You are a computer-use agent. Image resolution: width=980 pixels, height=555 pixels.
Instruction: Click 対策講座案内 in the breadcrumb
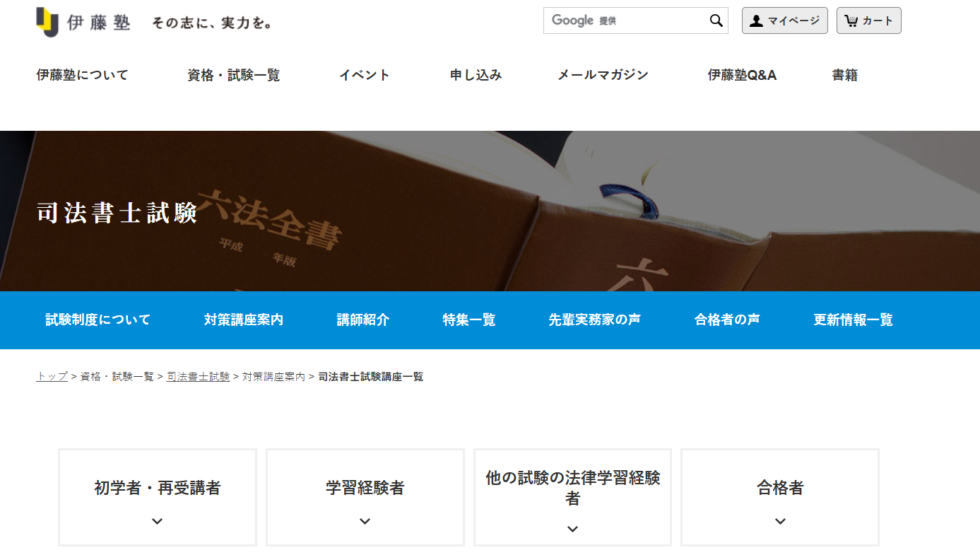click(x=274, y=377)
